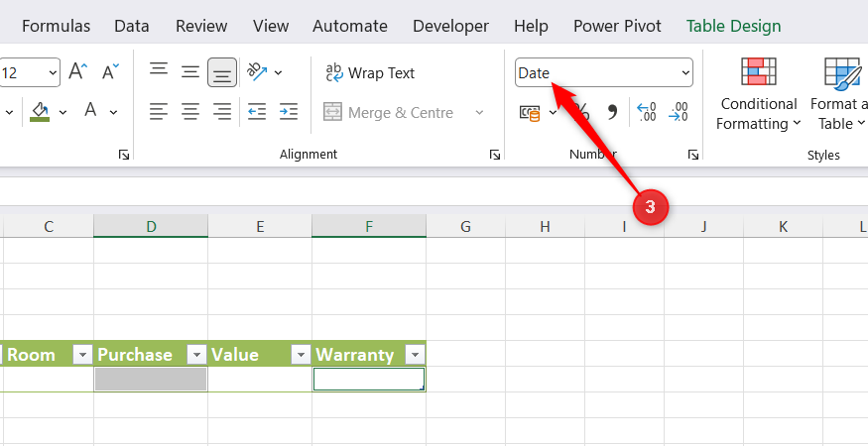Select the empty cell under Value
868x446 pixels.
point(260,379)
